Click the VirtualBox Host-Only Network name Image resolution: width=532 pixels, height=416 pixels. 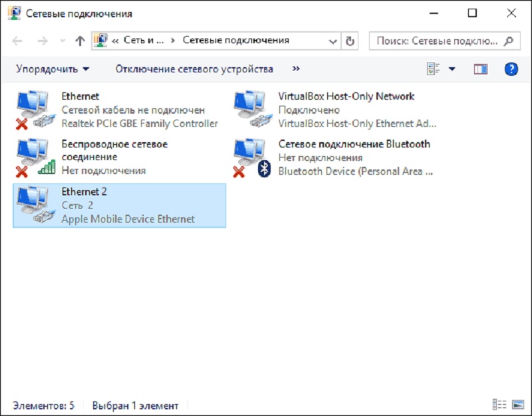[346, 96]
